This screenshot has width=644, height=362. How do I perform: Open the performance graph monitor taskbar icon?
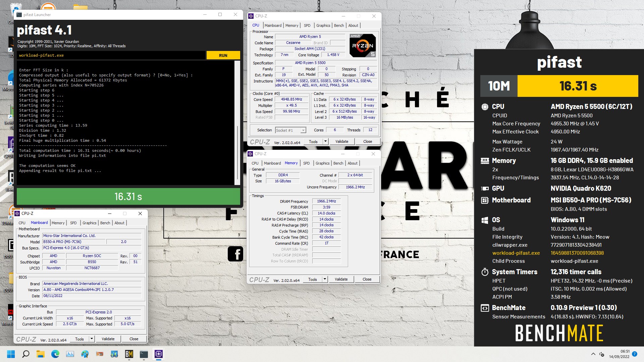click(x=70, y=354)
